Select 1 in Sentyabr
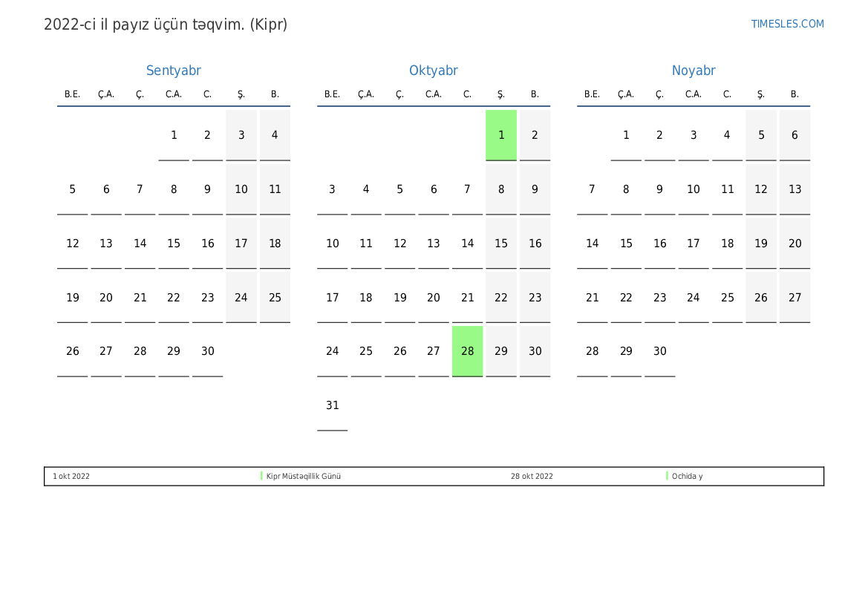868x614 pixels. click(x=174, y=135)
